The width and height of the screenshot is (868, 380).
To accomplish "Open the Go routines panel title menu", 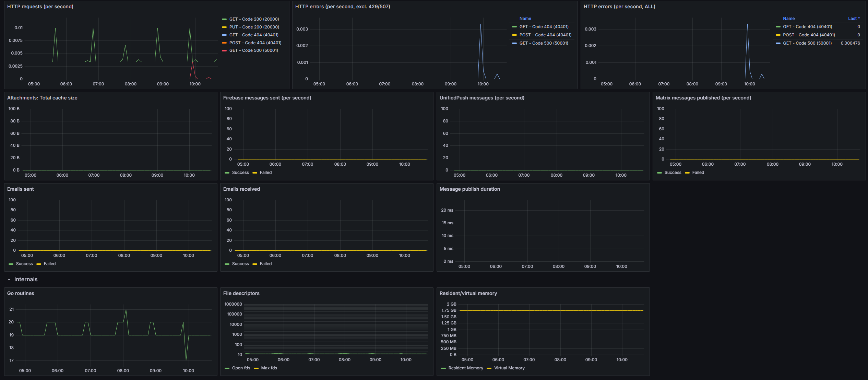I will [21, 293].
